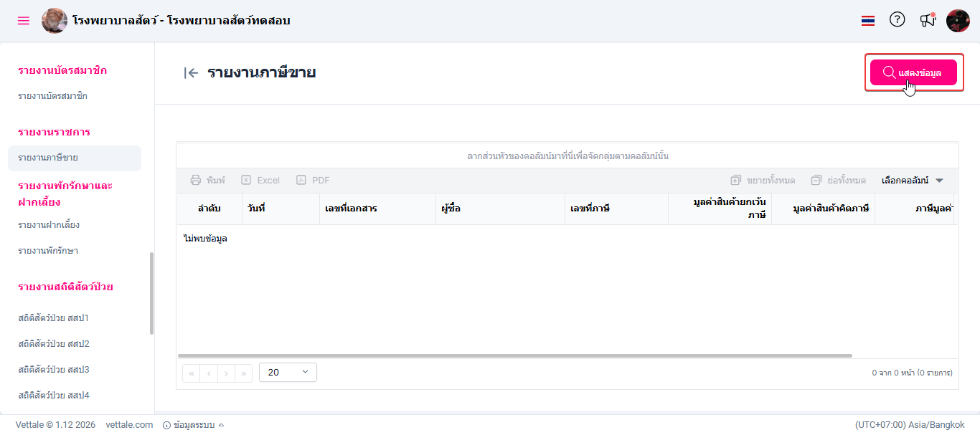Export the report to Excel
980x435 pixels.
(x=260, y=181)
